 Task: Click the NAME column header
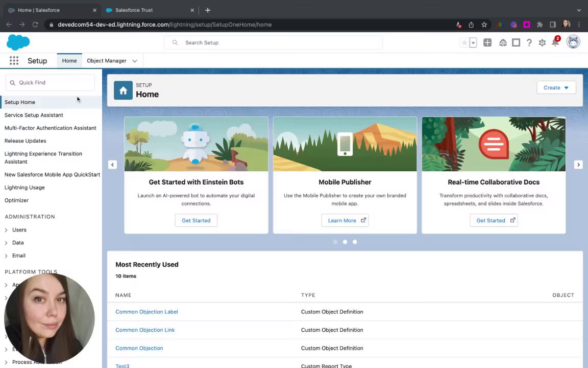tap(124, 295)
